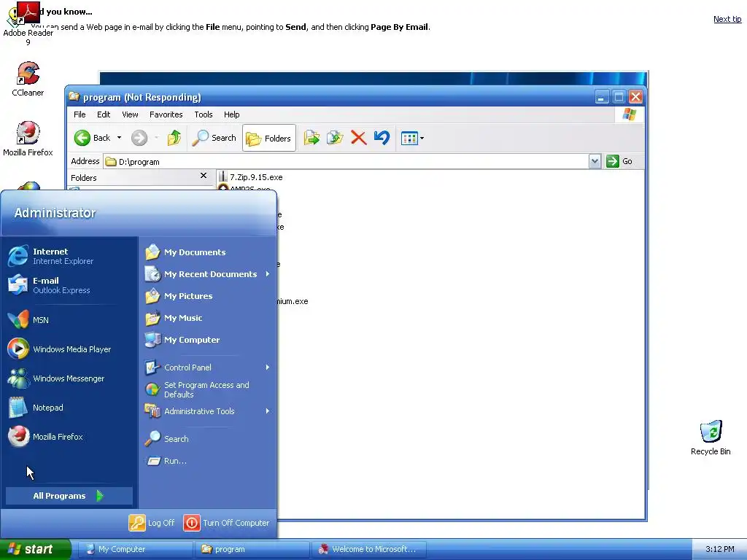
Task: Expand All Programs menu
Action: click(x=69, y=496)
